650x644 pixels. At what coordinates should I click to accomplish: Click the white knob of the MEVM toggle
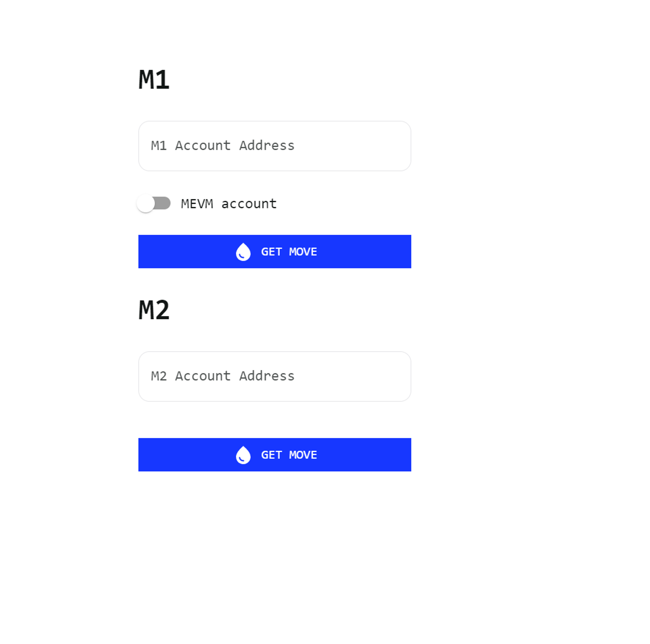pos(145,204)
